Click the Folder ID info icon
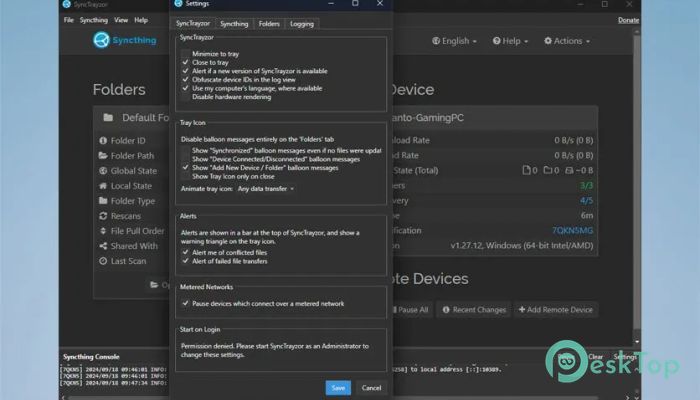This screenshot has height=400, width=700. click(103, 140)
